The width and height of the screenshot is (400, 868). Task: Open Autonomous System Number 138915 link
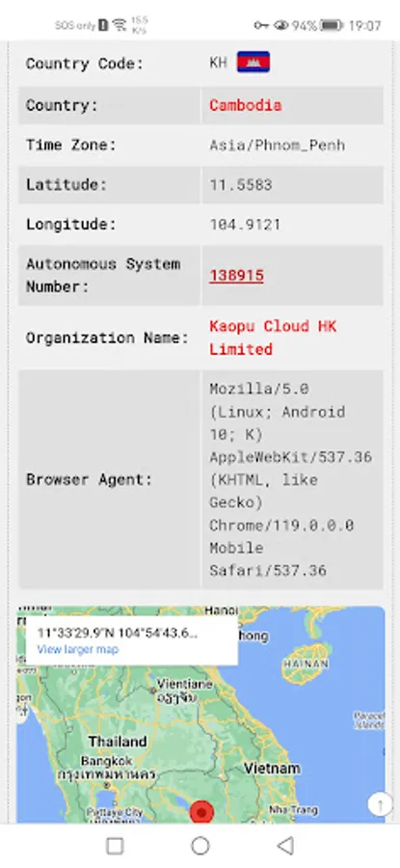[236, 276]
